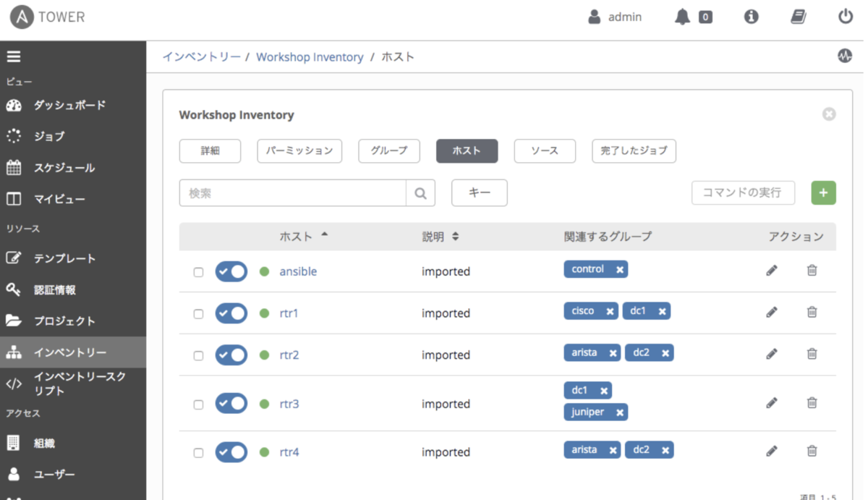Check the rtr3 host checkbox
The image size is (868, 500).
pos(198,404)
